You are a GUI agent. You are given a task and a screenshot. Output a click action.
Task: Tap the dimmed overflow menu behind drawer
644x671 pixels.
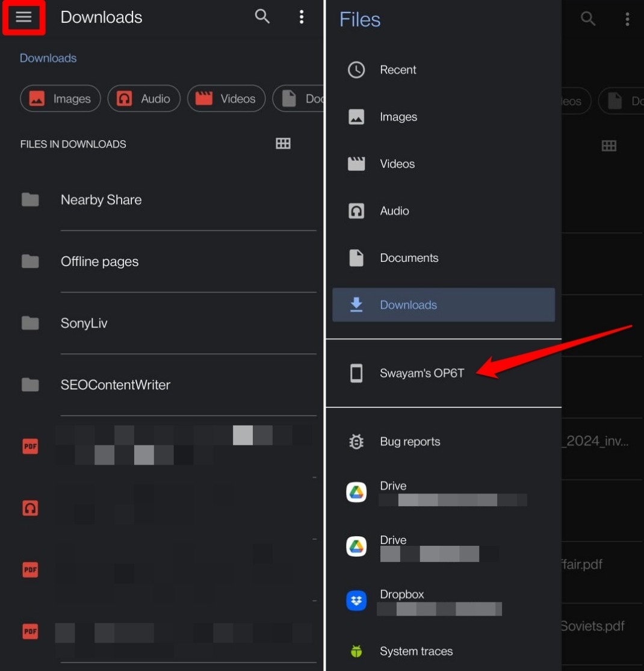(x=627, y=19)
